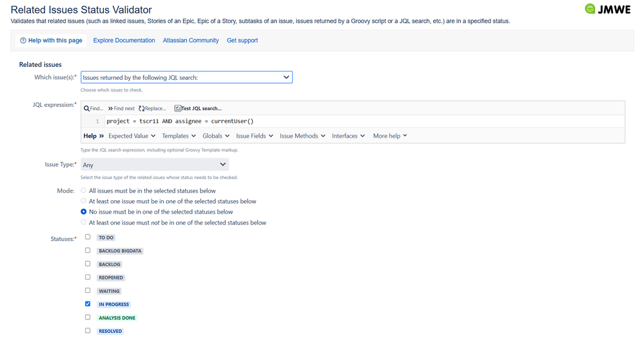The image size is (644, 338).
Task: Uncheck the IN PROGRESS status checkbox
Action: [88, 304]
